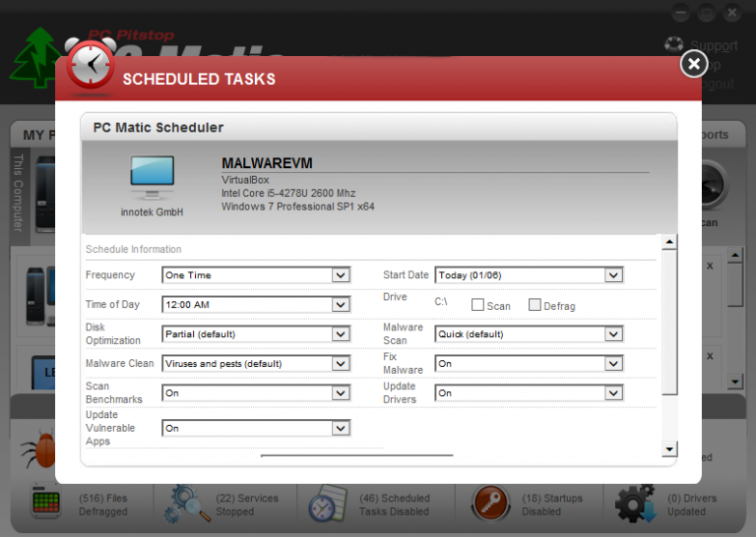Screen dimensions: 756x537
Task: Click the Schedule Information label
Action: point(134,249)
